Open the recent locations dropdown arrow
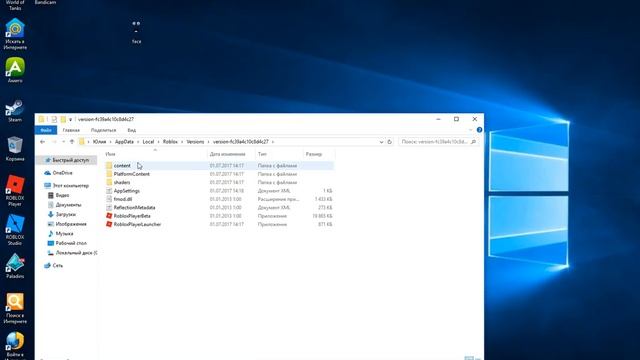The image size is (640, 360). tap(63, 142)
